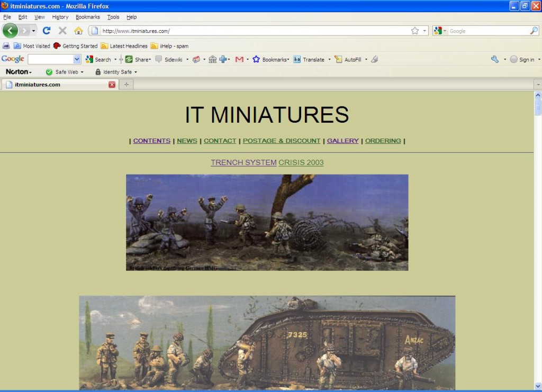The image size is (542, 392).
Task: Expand the Norton Safe Web dropdown
Action: [65, 72]
